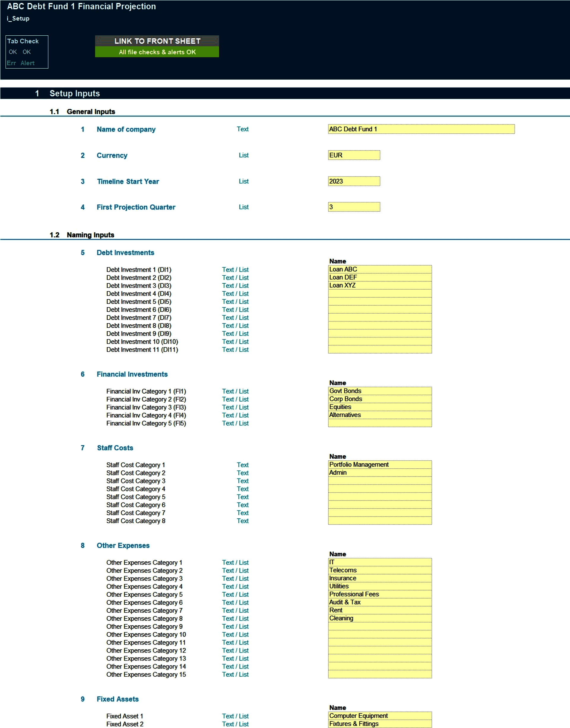Open the Currency dropdown showing EUR
570x728 pixels.
[354, 155]
